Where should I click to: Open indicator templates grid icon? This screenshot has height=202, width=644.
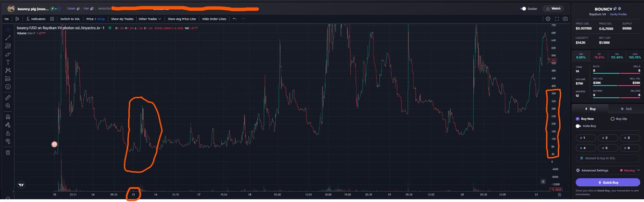(x=53, y=19)
